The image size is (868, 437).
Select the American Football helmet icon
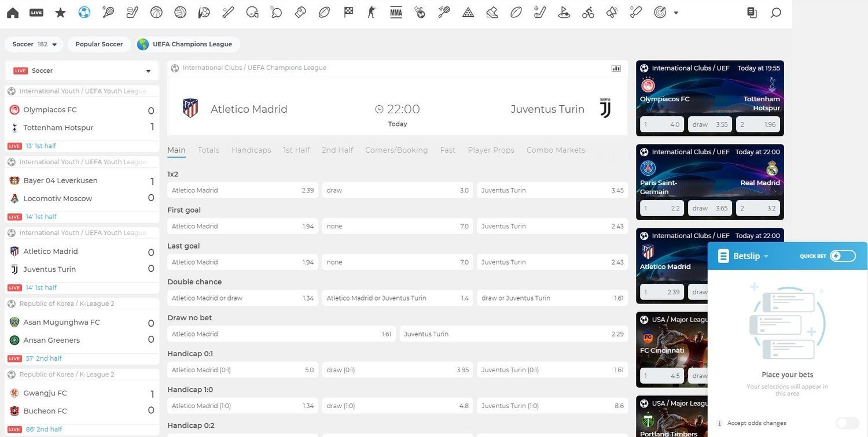tap(252, 12)
